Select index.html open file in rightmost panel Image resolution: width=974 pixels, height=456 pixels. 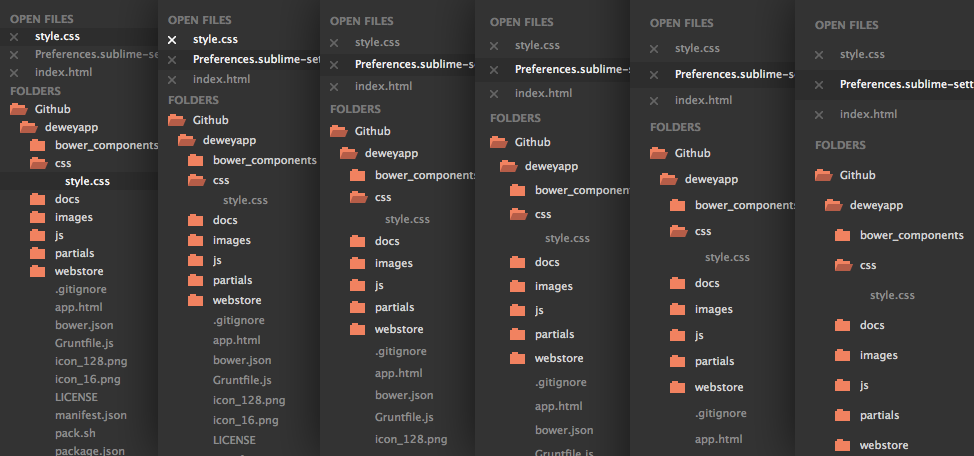tap(868, 114)
